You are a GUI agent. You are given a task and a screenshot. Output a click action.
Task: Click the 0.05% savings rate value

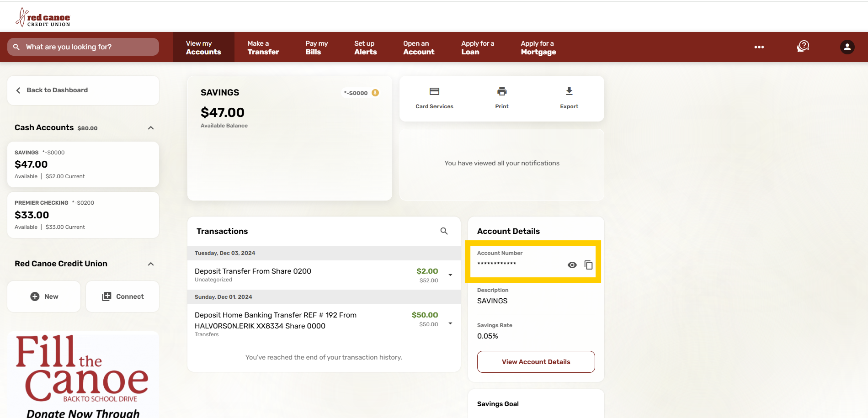click(488, 336)
